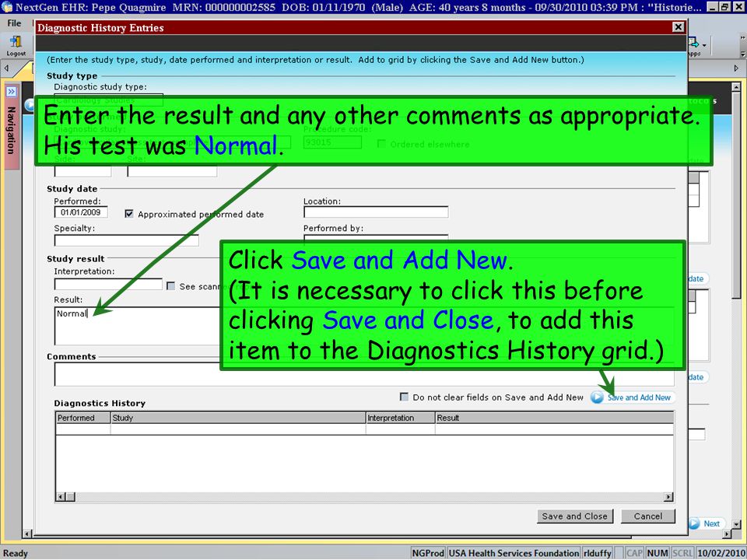
Task: Click the Site input field
Action: 172,171
